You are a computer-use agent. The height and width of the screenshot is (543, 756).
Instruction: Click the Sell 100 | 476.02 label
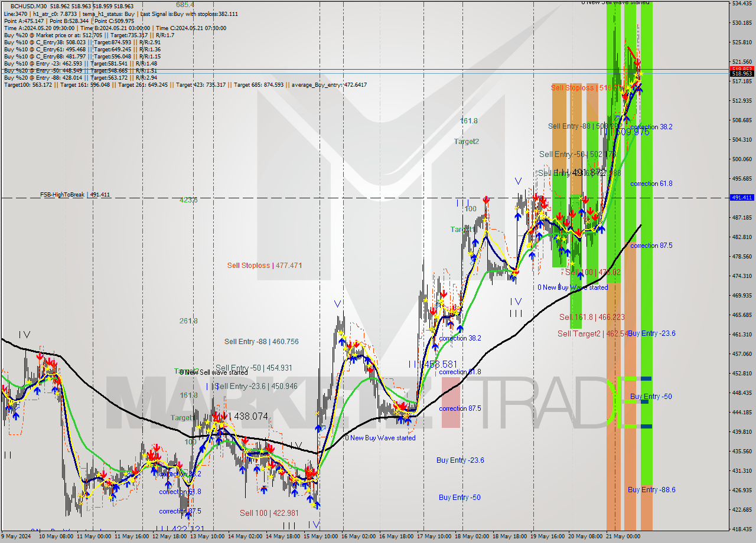(x=593, y=272)
